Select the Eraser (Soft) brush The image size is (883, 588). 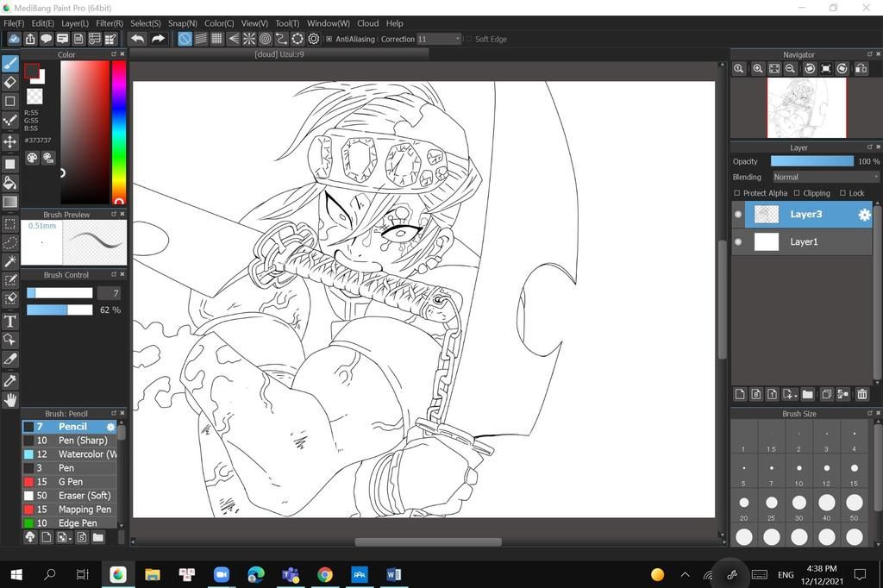(69, 496)
